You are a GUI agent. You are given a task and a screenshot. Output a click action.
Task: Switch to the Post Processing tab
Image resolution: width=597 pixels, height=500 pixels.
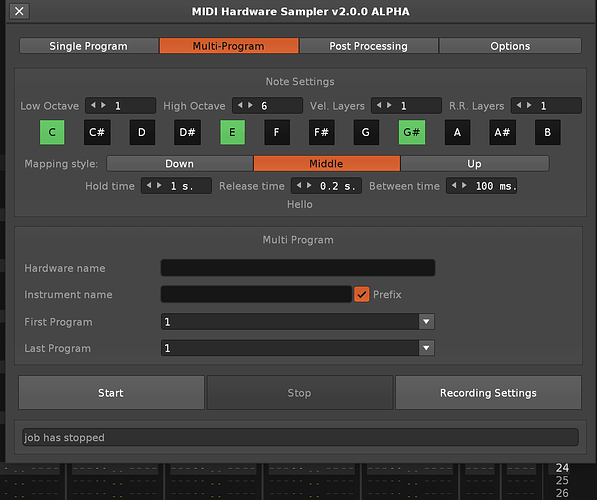(x=369, y=46)
